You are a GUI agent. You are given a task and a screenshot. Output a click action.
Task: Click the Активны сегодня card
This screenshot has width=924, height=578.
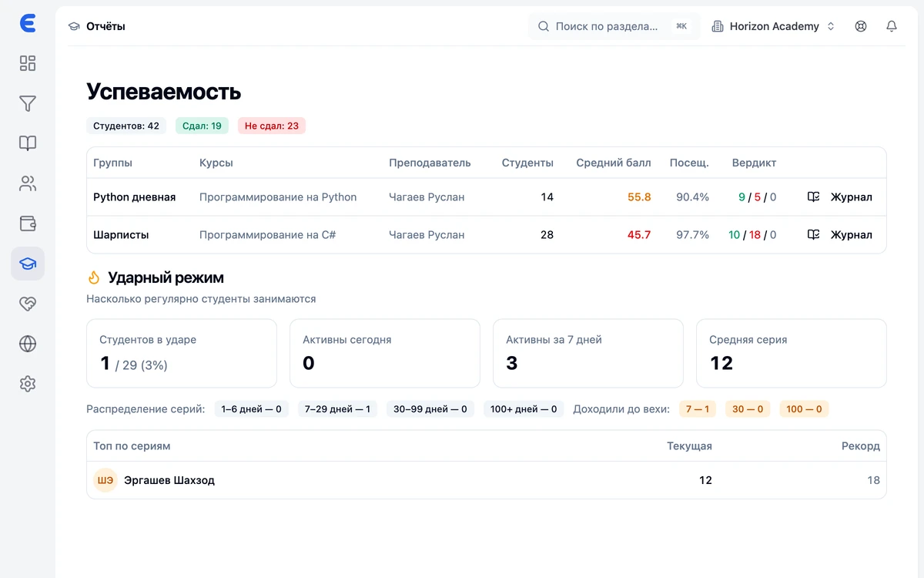pos(385,354)
